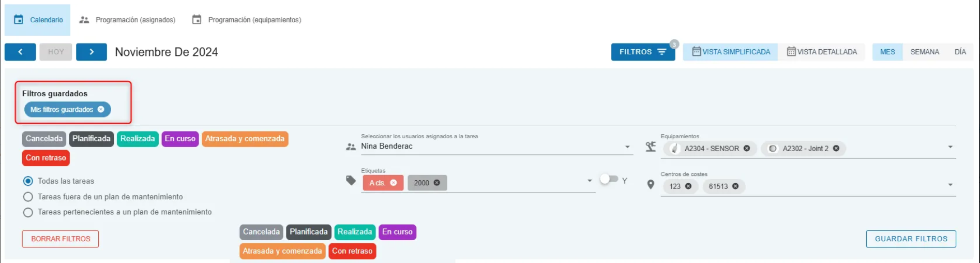Remove cost center 61513 chip
980x263 pixels.
pyautogui.click(x=735, y=186)
